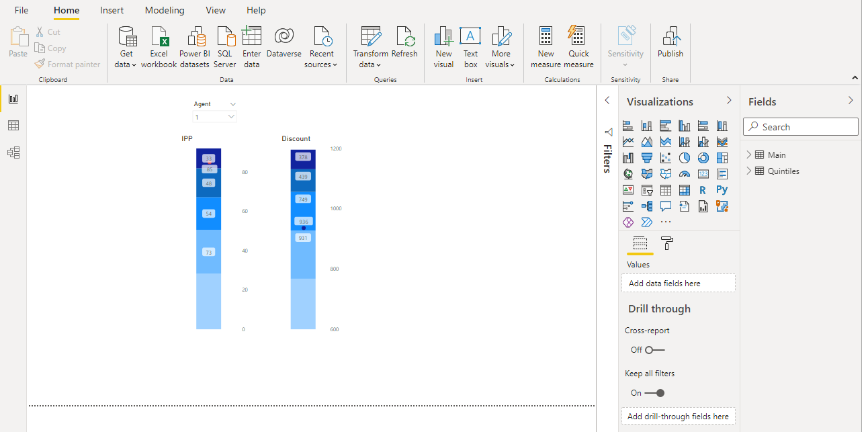This screenshot has width=868, height=432.
Task: Select the globe map visual
Action: 628,174
